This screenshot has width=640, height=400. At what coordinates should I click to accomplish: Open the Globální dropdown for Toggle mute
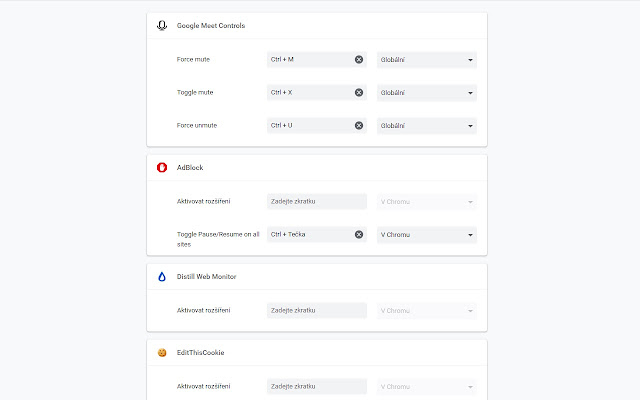[427, 93]
